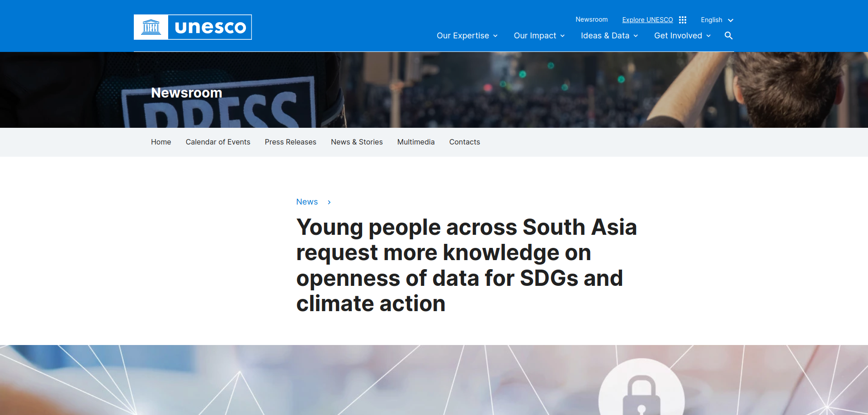This screenshot has width=868, height=415.
Task: Switch to the News & Stories tab
Action: coord(357,142)
